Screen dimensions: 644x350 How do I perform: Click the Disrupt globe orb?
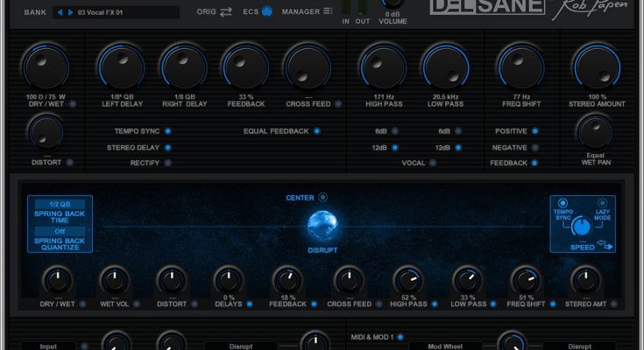324,227
